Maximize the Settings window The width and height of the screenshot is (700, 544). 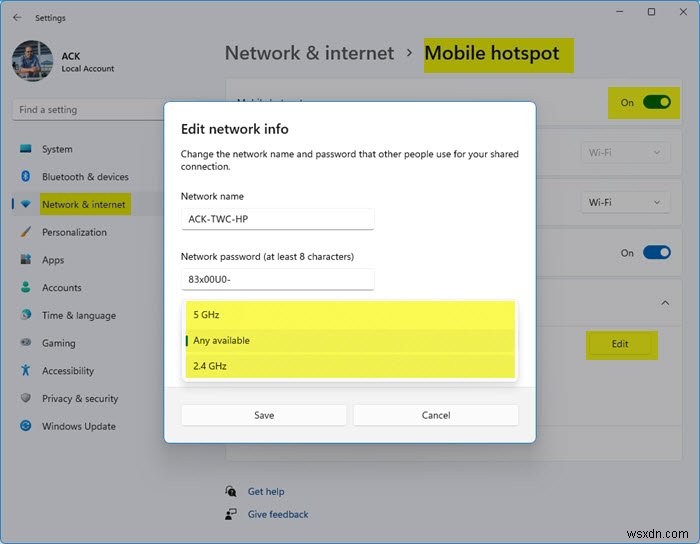(x=651, y=12)
